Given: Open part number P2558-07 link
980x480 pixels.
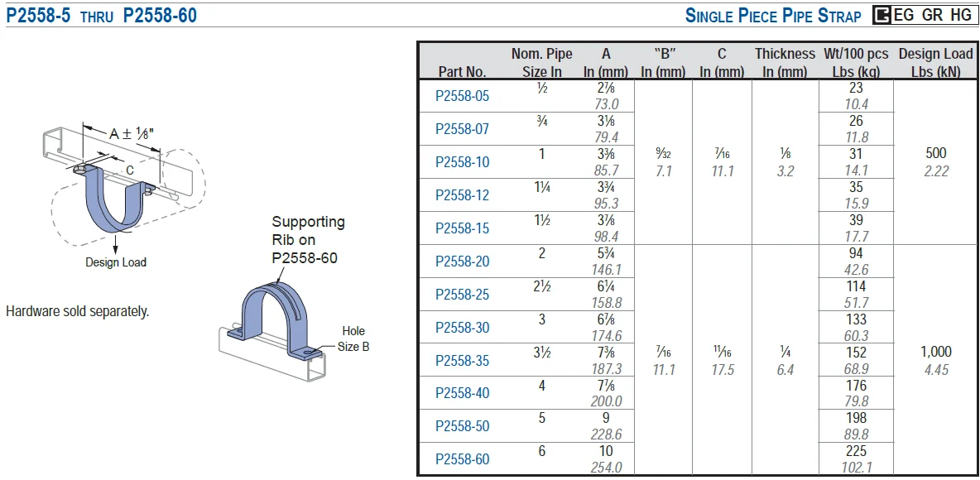Looking at the screenshot, I should 462,129.
